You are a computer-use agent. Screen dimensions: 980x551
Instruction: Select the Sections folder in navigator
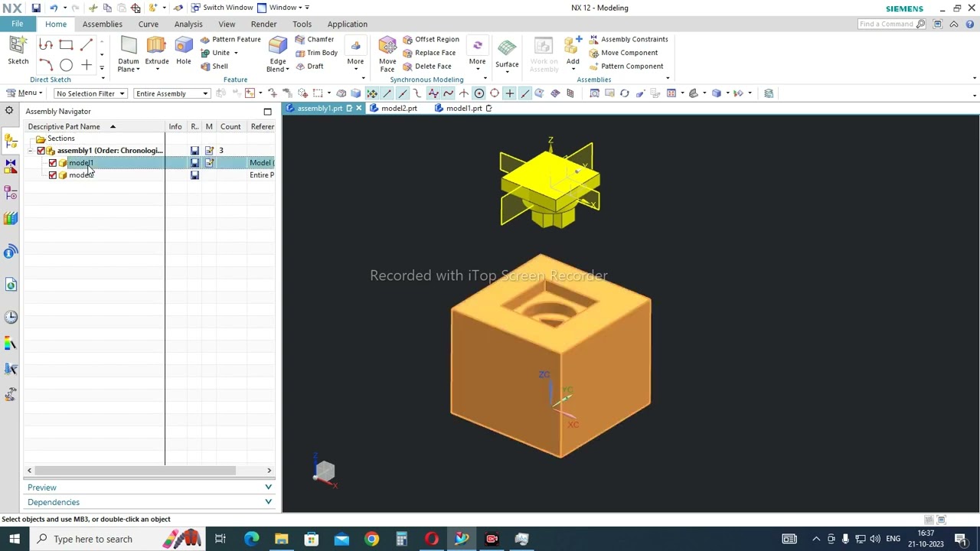[x=61, y=139]
